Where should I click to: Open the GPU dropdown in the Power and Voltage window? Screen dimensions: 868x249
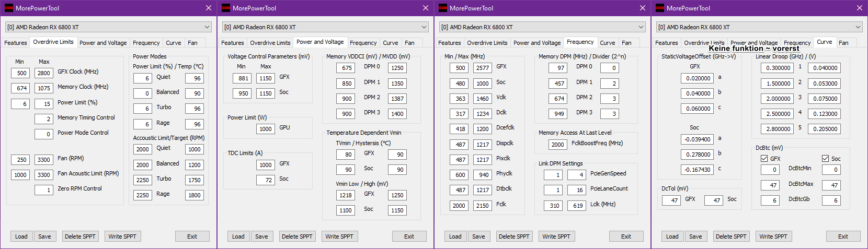pyautogui.click(x=325, y=27)
